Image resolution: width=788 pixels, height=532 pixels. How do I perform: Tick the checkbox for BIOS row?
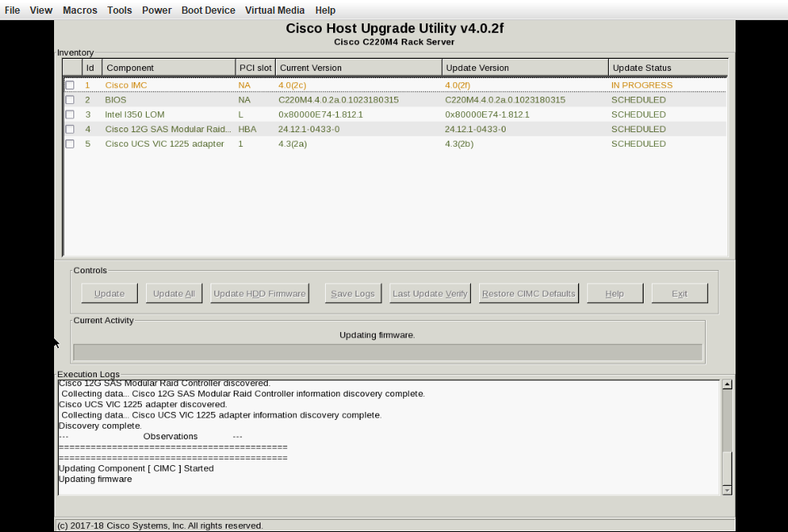70,100
